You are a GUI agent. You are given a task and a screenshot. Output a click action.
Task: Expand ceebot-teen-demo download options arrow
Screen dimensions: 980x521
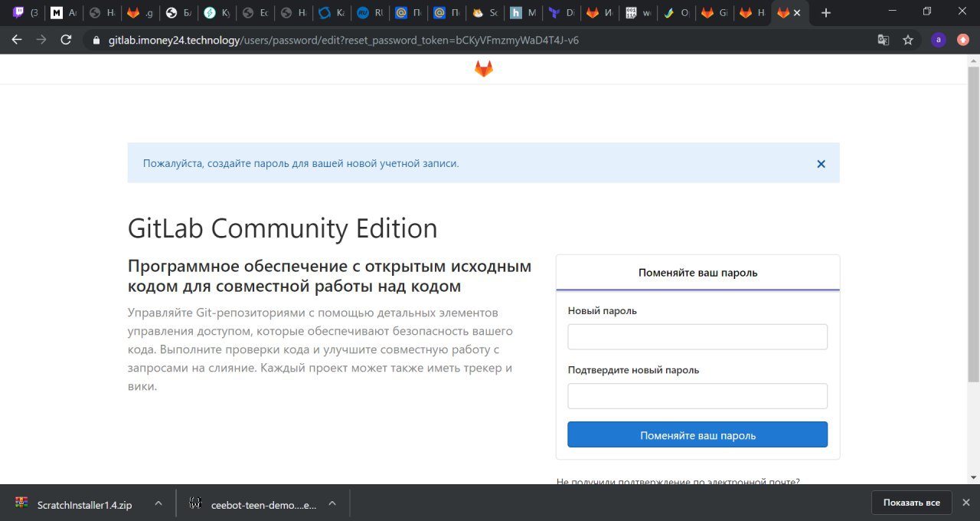[332, 503]
